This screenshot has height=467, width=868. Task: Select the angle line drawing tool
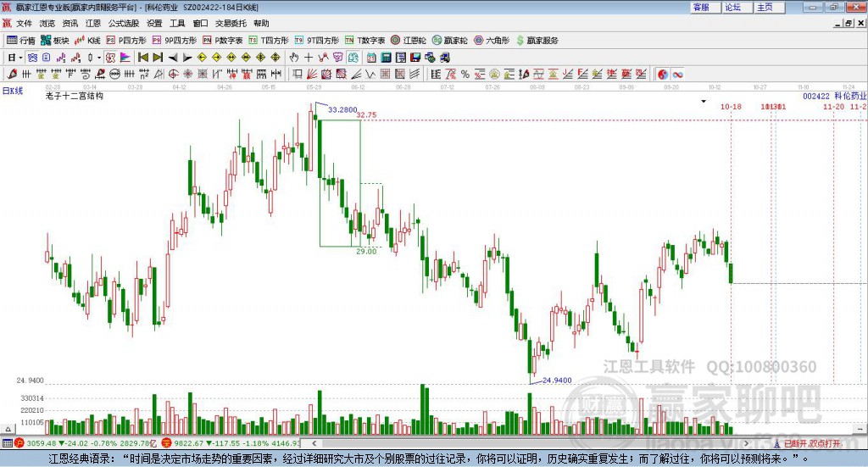click(x=357, y=74)
